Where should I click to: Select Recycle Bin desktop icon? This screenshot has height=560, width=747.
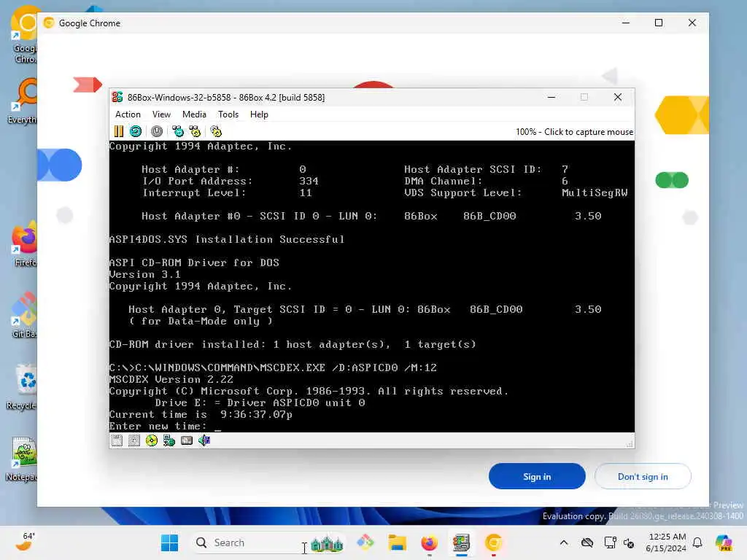(22, 387)
